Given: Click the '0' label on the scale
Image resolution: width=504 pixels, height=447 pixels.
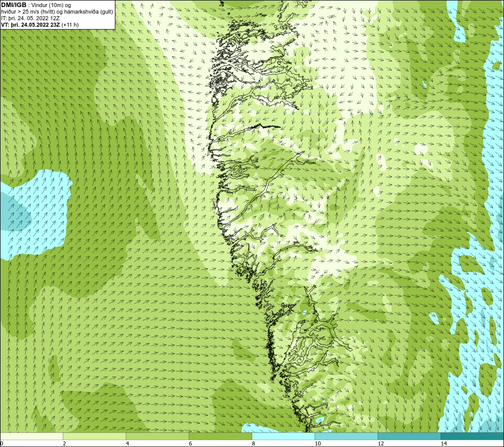Looking at the screenshot, I should [2, 443].
